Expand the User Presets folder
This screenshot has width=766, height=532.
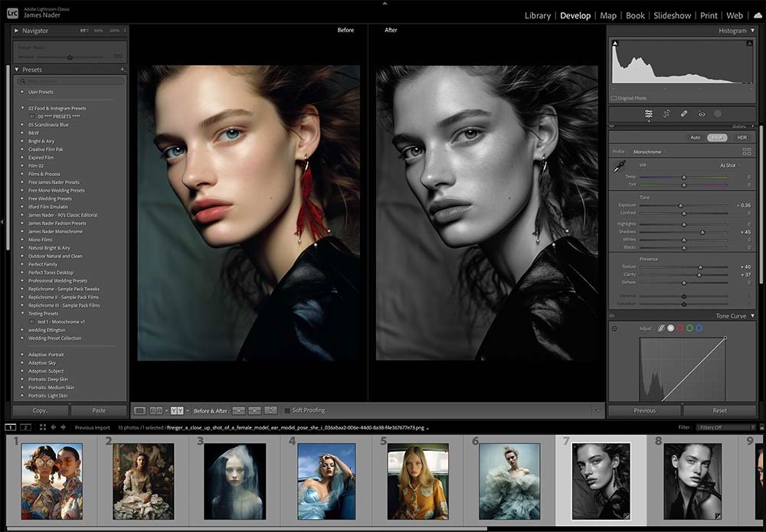22,92
